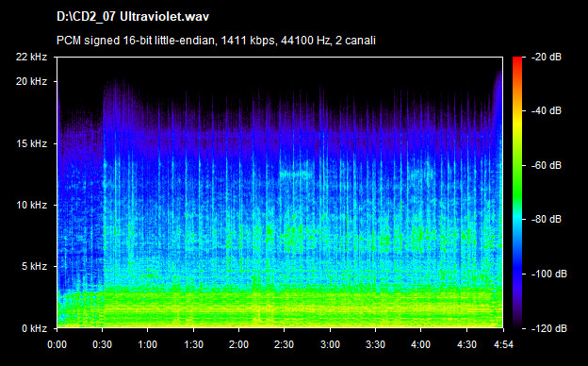
Task: Select the 20 kHz frequency axis label
Action: coord(31,81)
